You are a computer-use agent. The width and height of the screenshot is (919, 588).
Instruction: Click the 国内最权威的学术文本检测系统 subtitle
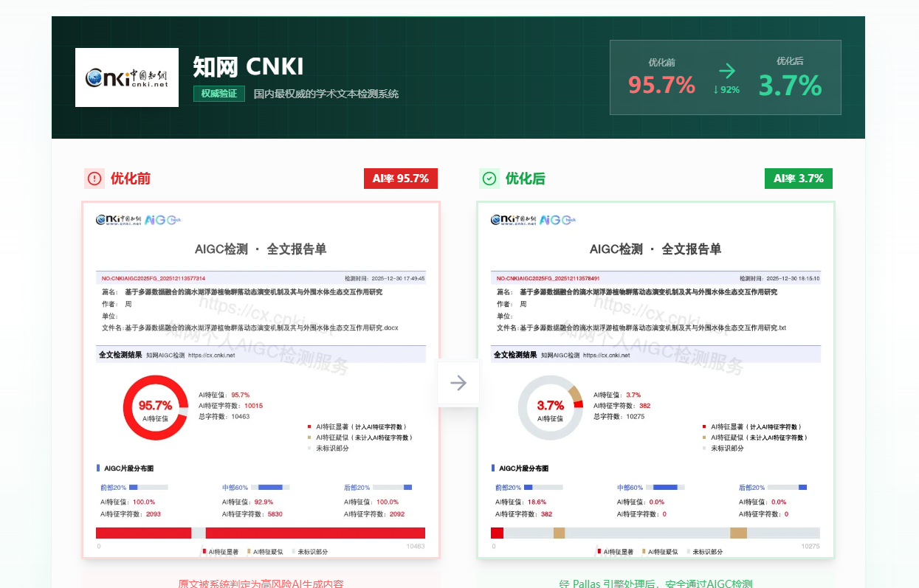tap(326, 94)
